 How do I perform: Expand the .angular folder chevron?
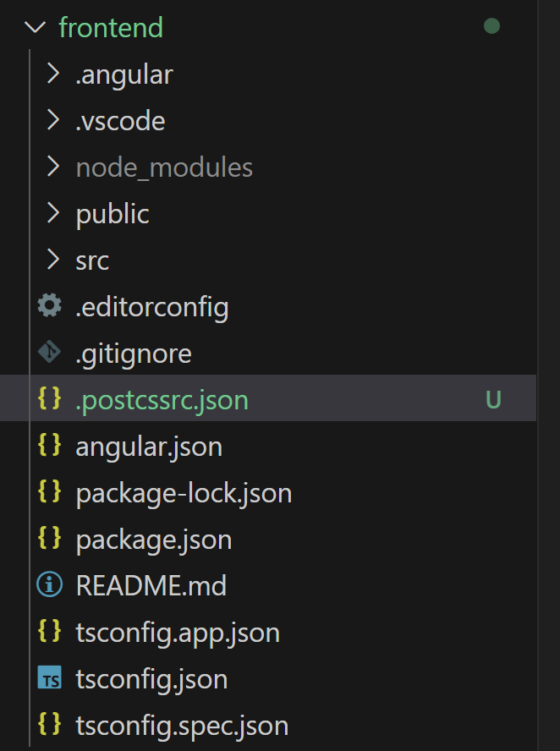coord(52,74)
